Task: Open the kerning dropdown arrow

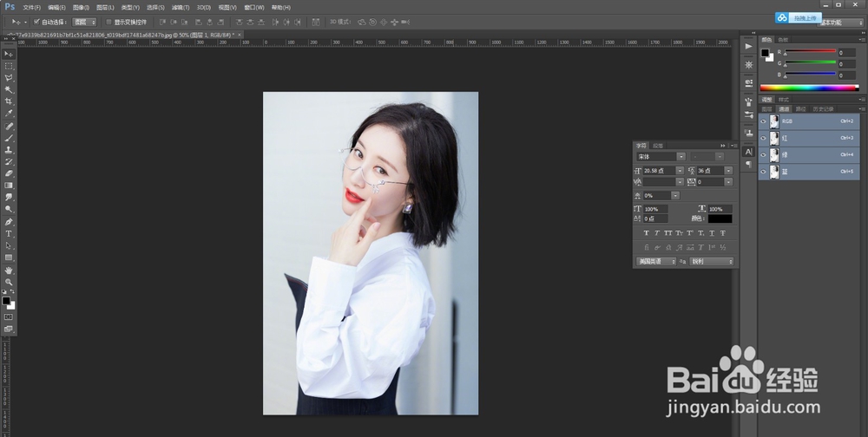Action: [680, 182]
